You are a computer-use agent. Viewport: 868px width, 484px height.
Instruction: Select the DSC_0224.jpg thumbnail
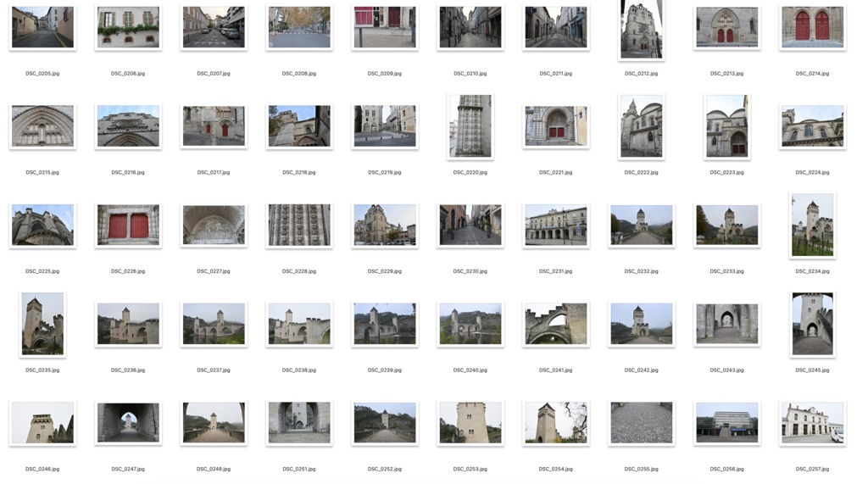tap(812, 126)
